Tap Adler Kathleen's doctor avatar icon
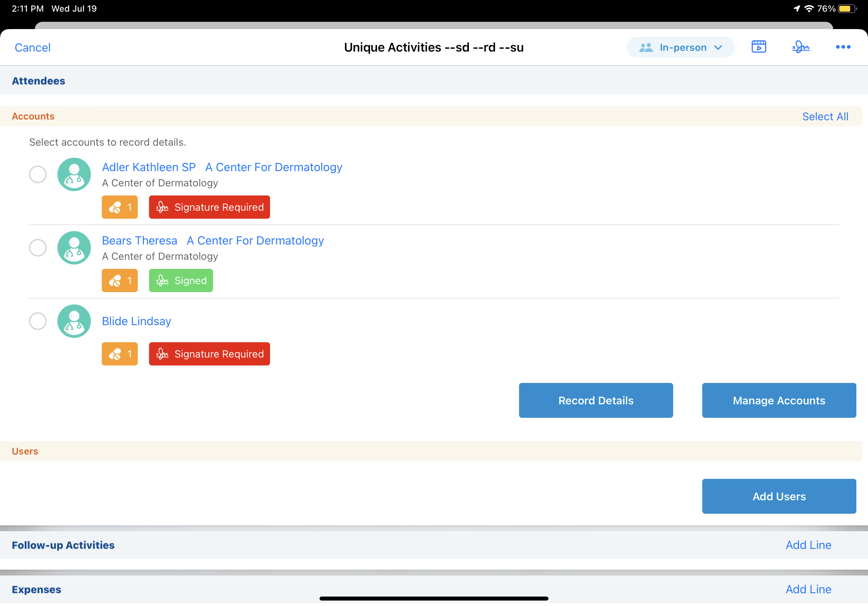 pos(74,174)
